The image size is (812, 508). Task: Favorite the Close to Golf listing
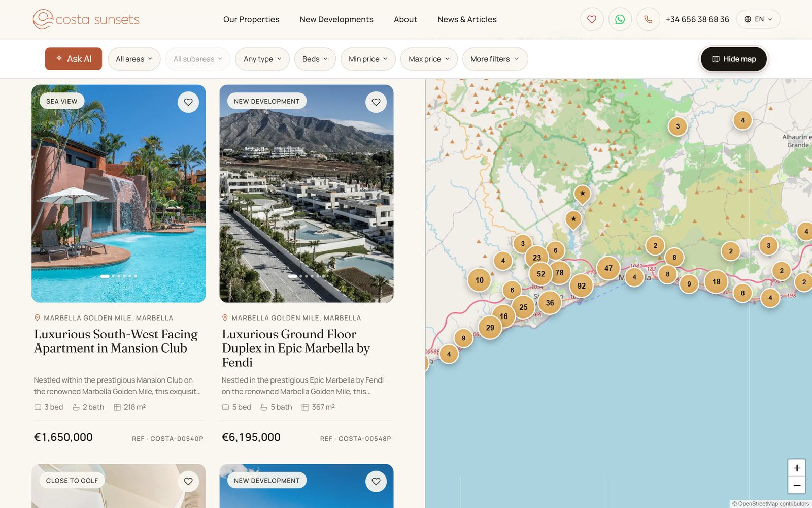pos(188,481)
